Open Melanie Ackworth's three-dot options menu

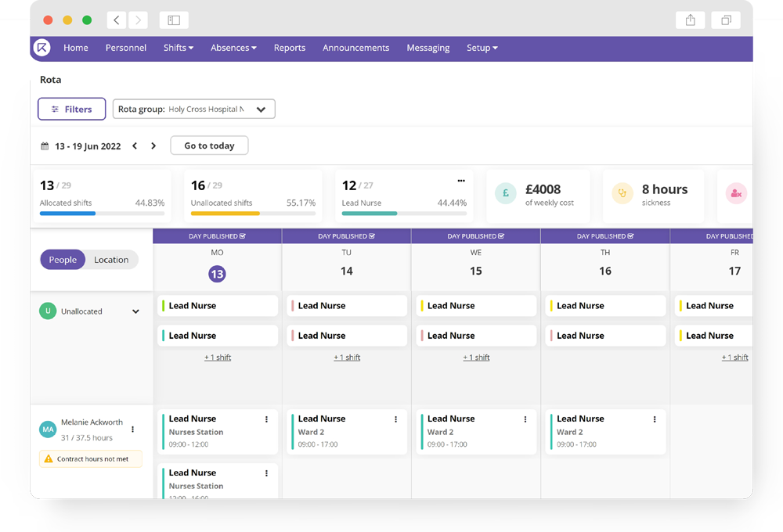pyautogui.click(x=133, y=429)
